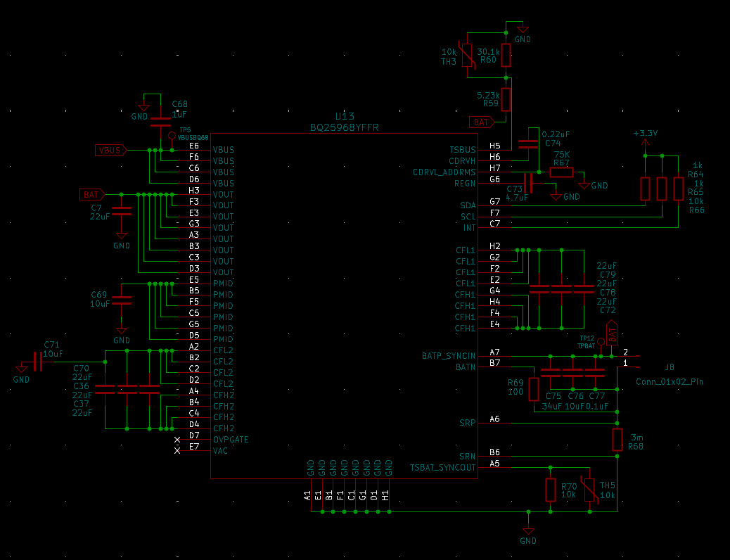Image resolution: width=730 pixels, height=560 pixels.
Task: Select the R70 10k resistor symbol
Action: click(x=550, y=490)
